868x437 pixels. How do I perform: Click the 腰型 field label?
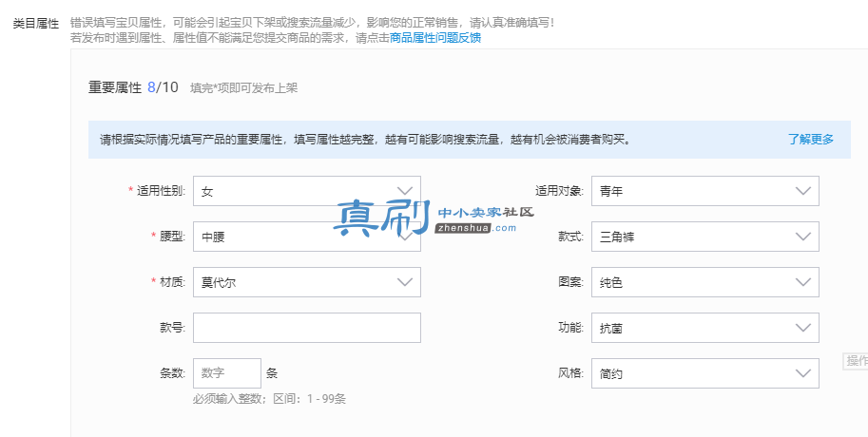(172, 237)
